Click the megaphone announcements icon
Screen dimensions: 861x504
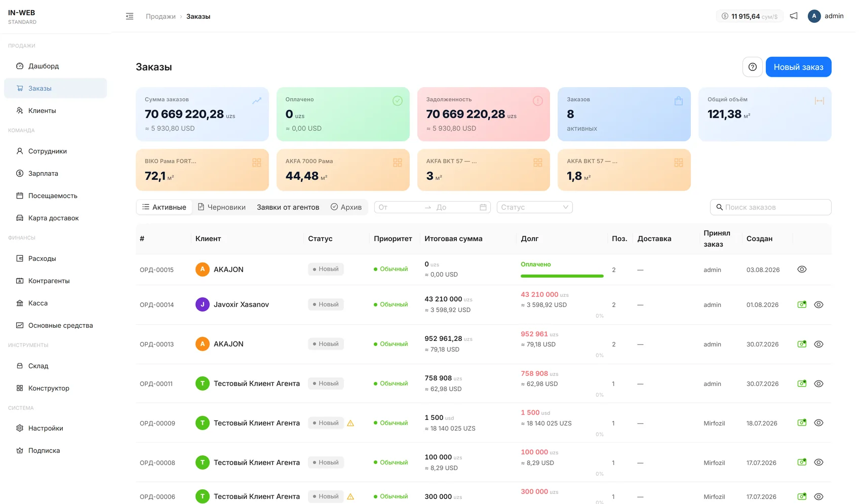[794, 16]
